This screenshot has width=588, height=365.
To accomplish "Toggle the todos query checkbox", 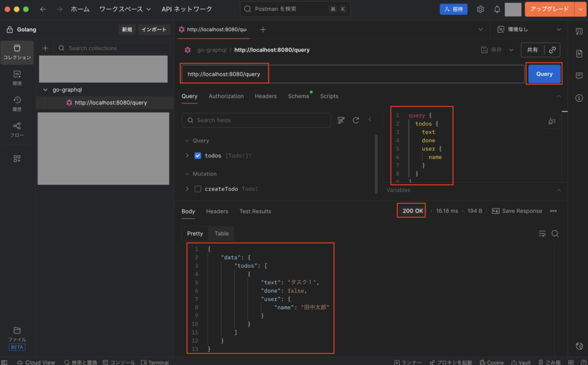I will [198, 156].
